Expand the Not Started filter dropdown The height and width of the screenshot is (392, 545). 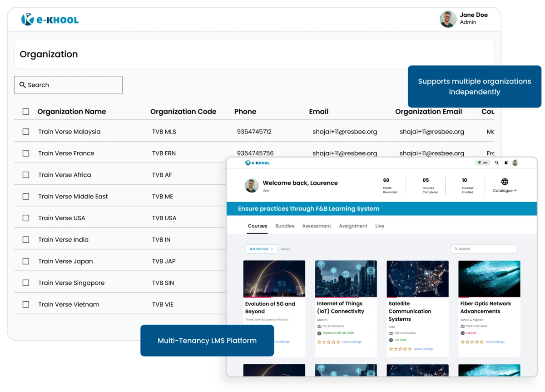[262, 249]
